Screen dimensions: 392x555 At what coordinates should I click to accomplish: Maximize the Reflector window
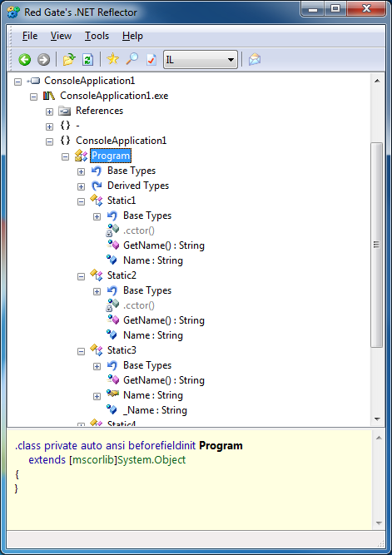pos(335,8)
